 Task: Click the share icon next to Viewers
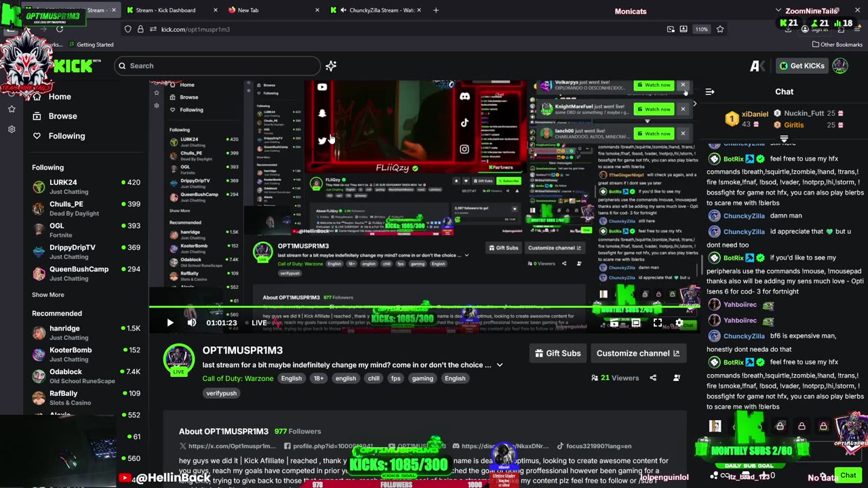click(653, 378)
